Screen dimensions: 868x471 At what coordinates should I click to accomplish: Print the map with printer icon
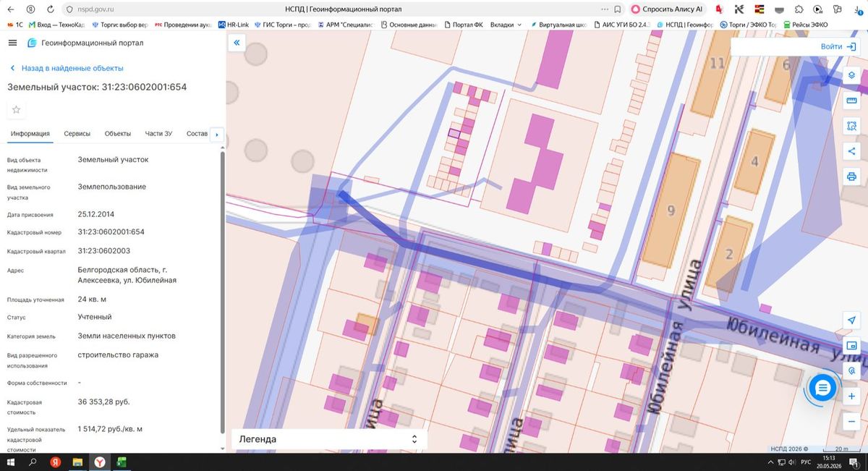pyautogui.click(x=851, y=177)
